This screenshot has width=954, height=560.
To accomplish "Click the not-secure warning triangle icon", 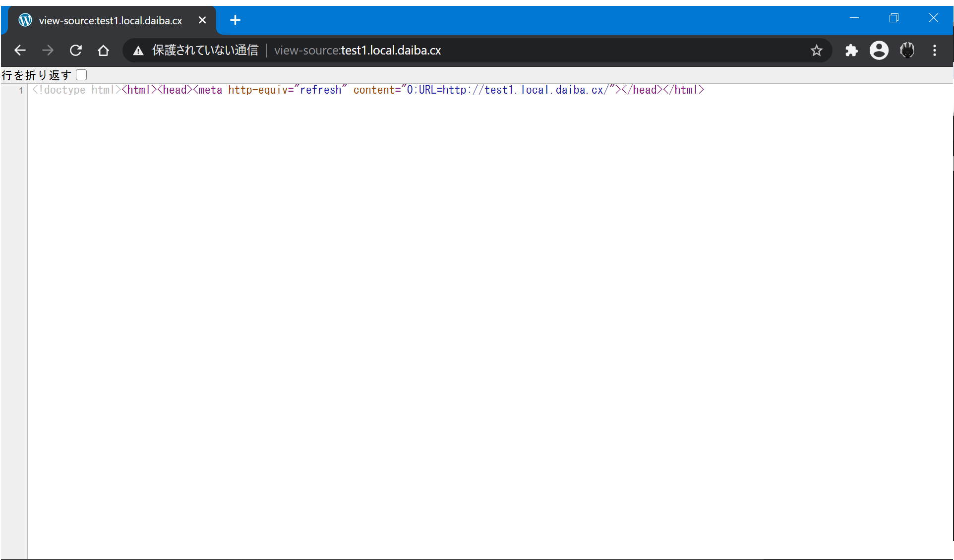I will click(138, 51).
